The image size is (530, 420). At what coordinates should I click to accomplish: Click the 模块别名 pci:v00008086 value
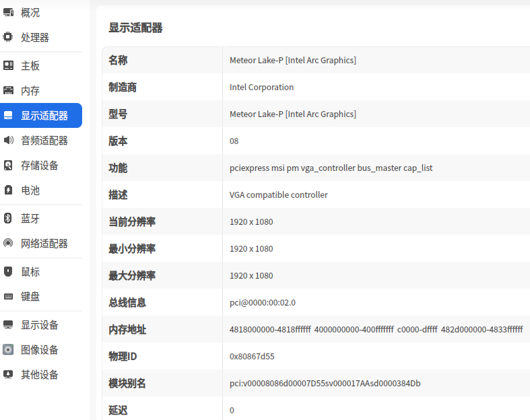(x=325, y=384)
